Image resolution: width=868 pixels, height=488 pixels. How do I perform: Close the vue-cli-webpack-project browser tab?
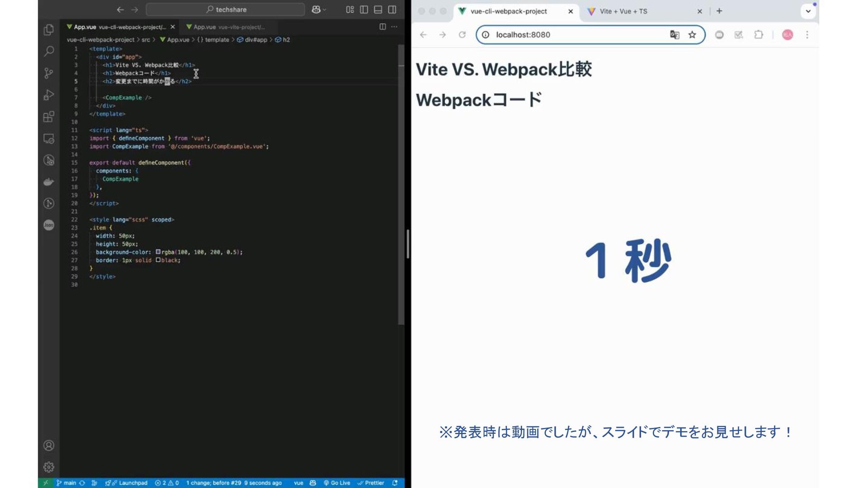pos(571,11)
